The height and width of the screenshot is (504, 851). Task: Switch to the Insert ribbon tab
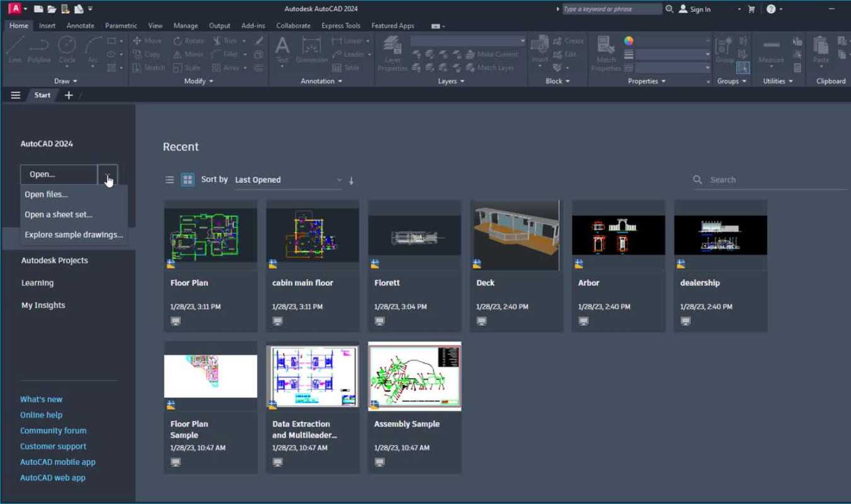pyautogui.click(x=47, y=26)
